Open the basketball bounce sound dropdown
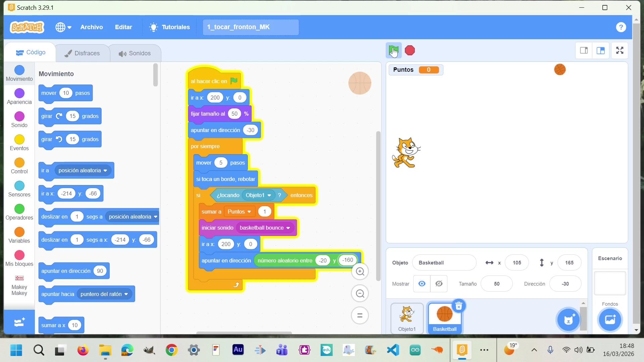Screen dimensions: 644x362 pos(288,228)
